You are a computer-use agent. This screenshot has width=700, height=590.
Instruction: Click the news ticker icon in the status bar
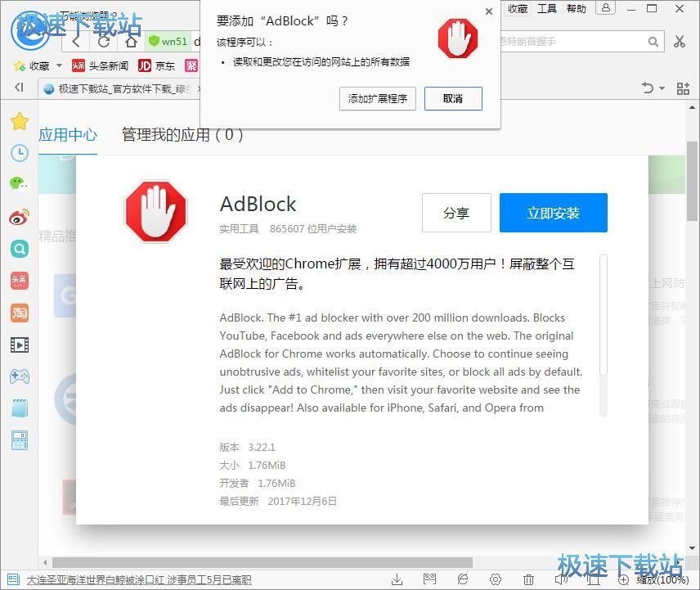13,579
